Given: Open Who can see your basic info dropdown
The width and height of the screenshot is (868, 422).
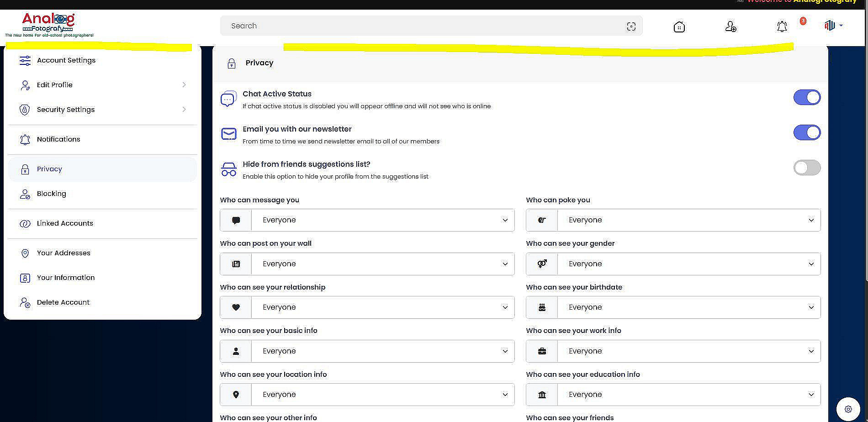Looking at the screenshot, I should click(383, 351).
